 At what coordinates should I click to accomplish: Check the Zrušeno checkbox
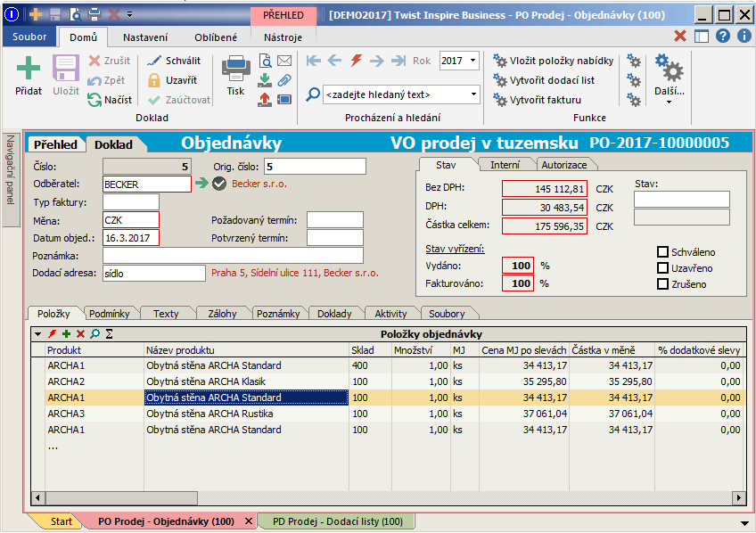coord(662,284)
